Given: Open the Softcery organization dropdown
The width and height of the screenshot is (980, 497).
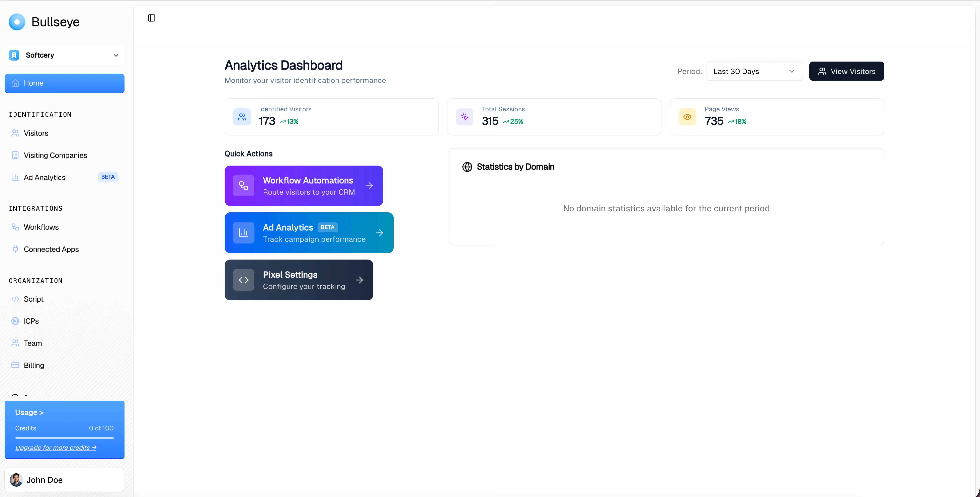Looking at the screenshot, I should click(x=64, y=55).
